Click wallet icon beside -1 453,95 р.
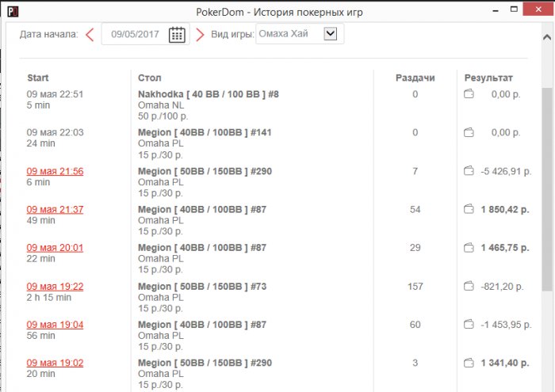Screen dimensions: 555x392 pyautogui.click(x=469, y=324)
